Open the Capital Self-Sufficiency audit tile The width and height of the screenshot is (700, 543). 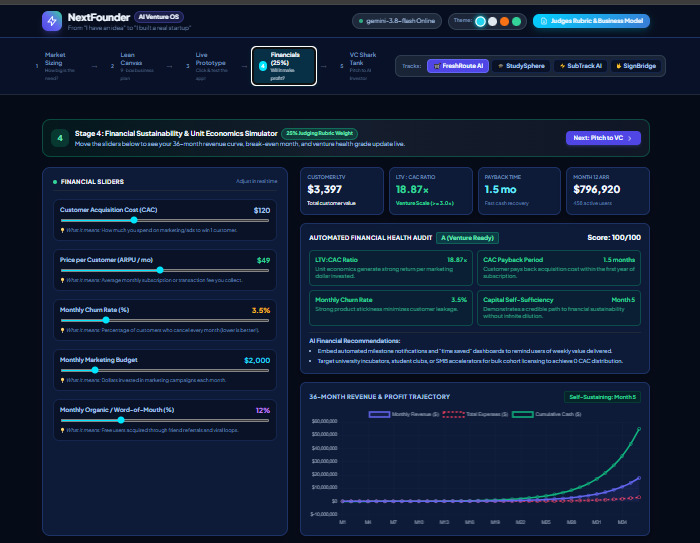pos(559,308)
